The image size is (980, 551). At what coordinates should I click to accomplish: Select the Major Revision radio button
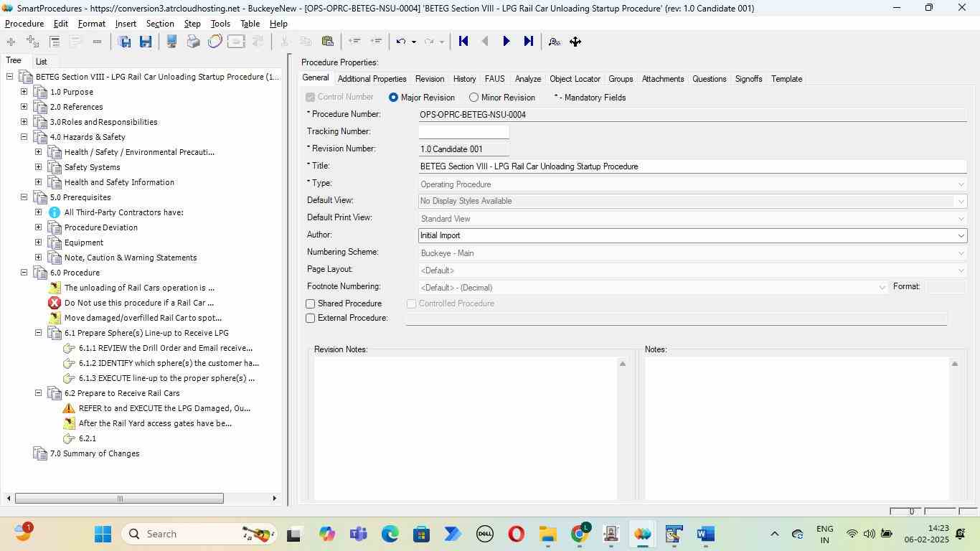pyautogui.click(x=393, y=98)
